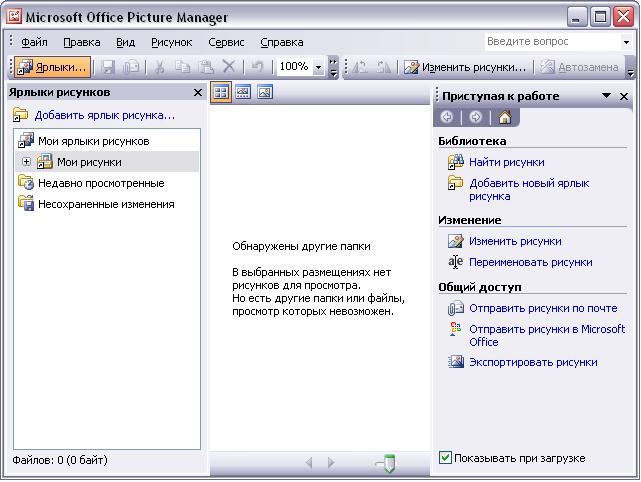Click Добавить ярлык рисунка link

105,115
